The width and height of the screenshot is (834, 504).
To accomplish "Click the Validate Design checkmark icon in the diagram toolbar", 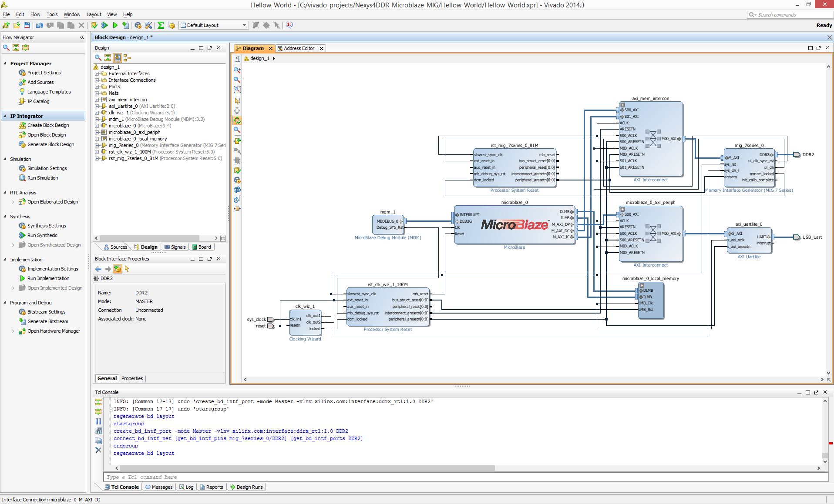I will 237,170.
